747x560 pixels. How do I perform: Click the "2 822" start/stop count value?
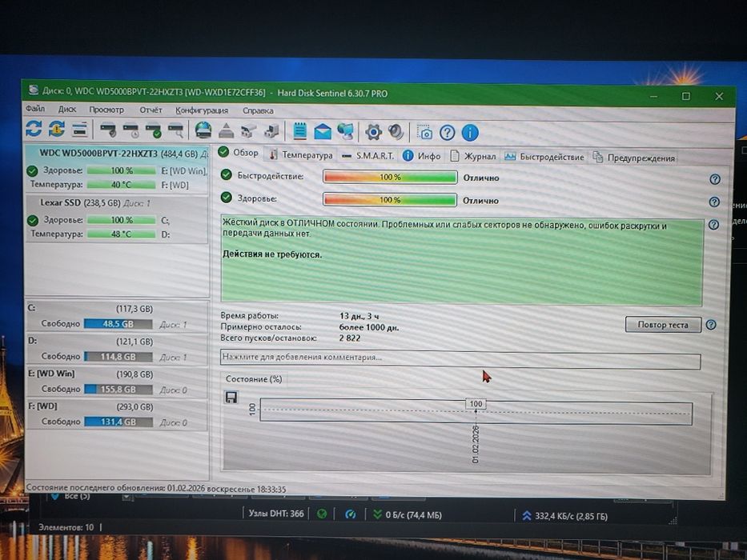point(350,338)
